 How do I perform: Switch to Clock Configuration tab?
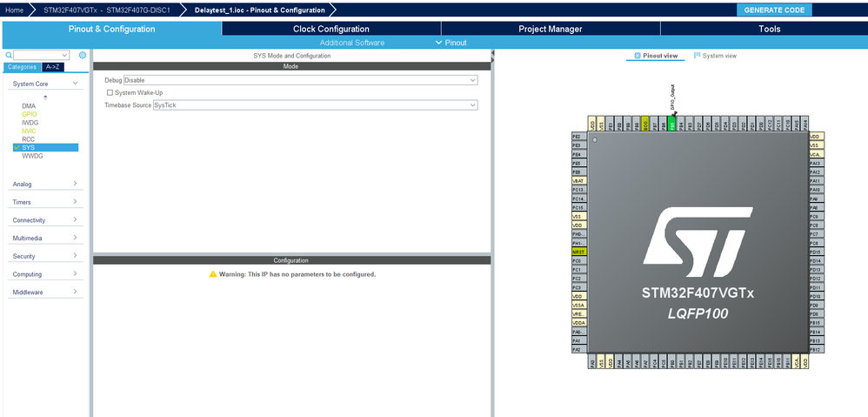(x=331, y=29)
